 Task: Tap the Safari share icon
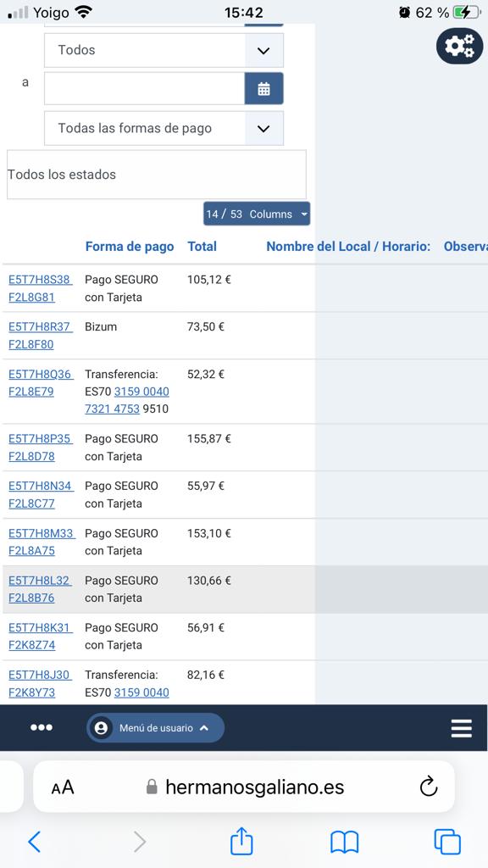click(x=241, y=842)
